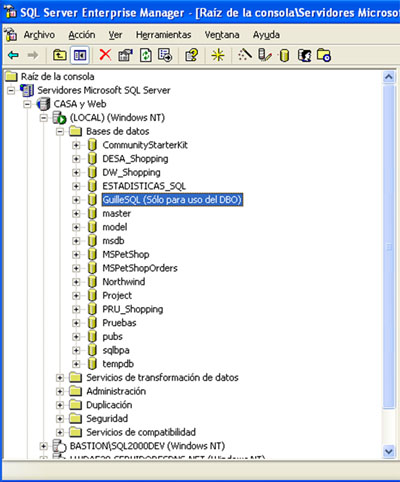The width and height of the screenshot is (400, 482).
Task: Click the New job folder icon
Action: point(324,55)
